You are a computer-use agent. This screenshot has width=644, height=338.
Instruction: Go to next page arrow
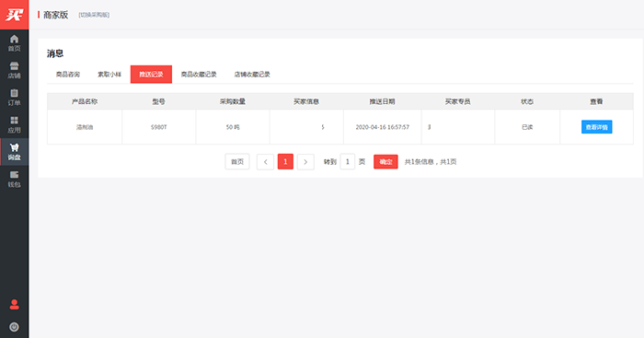point(305,161)
